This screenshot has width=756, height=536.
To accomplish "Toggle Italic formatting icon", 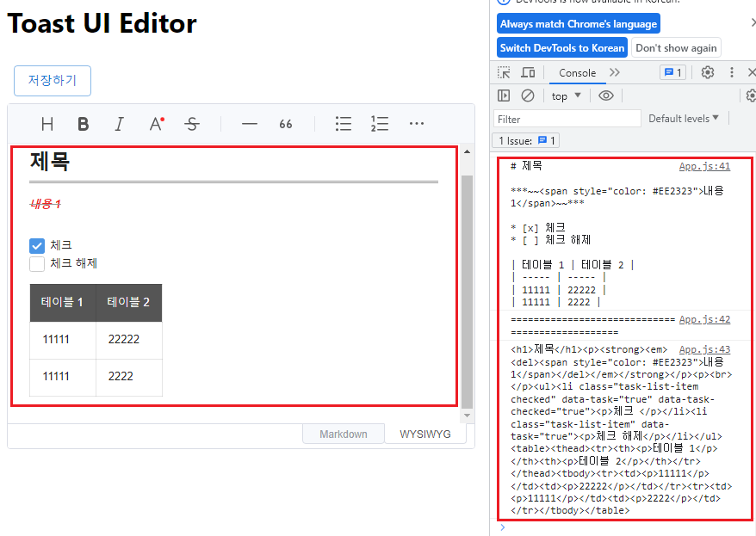I will (x=119, y=124).
